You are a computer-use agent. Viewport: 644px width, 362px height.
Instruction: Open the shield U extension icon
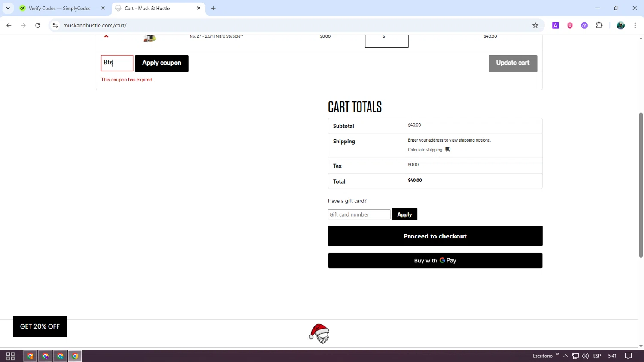coord(570,25)
